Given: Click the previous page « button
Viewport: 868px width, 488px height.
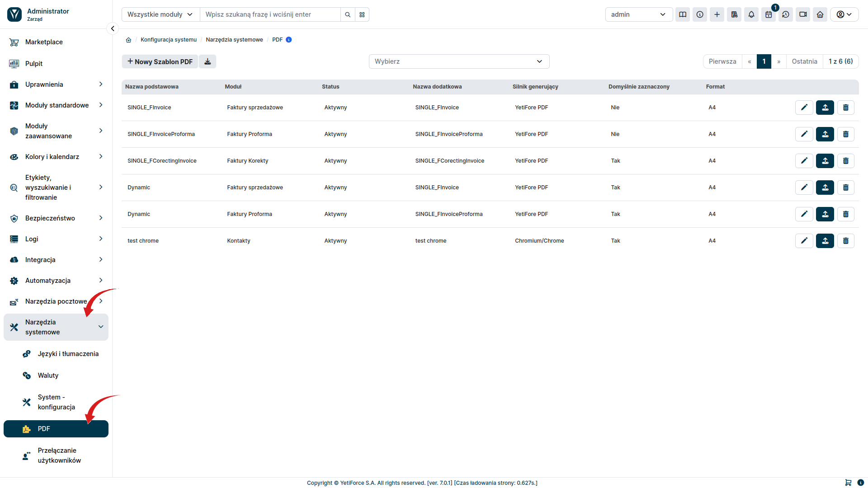Looking at the screenshot, I should [749, 61].
